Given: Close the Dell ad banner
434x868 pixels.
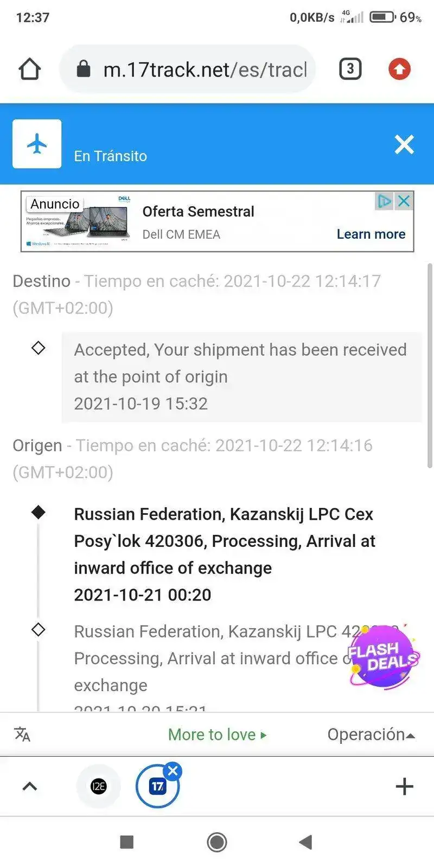Looking at the screenshot, I should [x=404, y=201].
